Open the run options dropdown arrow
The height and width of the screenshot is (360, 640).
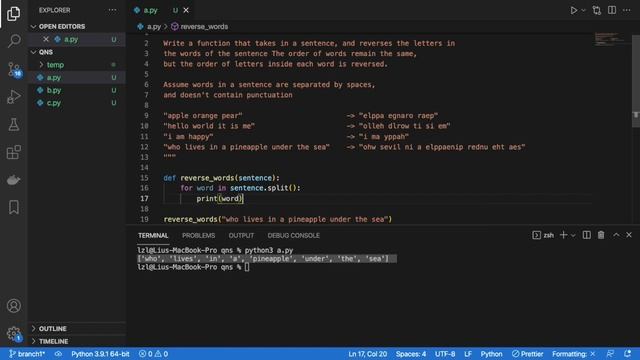pyautogui.click(x=583, y=10)
